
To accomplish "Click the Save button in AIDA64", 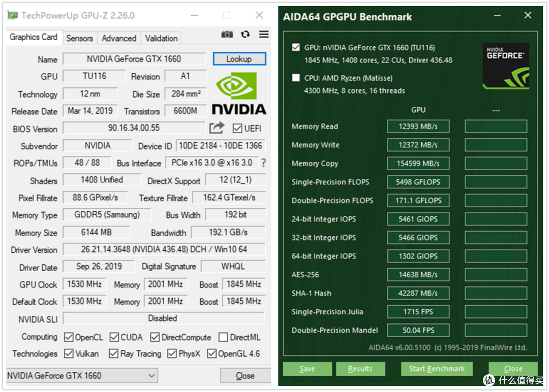I will [x=307, y=369].
